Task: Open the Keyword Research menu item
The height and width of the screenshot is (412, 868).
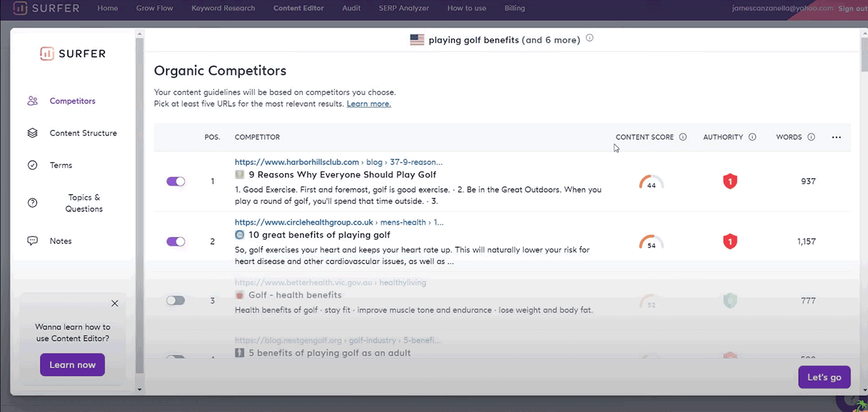Action: (x=224, y=8)
